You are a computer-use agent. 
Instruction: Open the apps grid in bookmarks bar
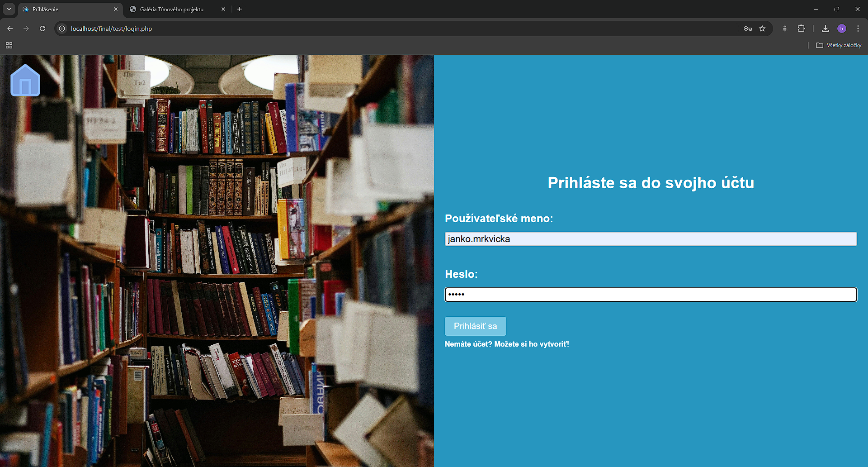9,45
